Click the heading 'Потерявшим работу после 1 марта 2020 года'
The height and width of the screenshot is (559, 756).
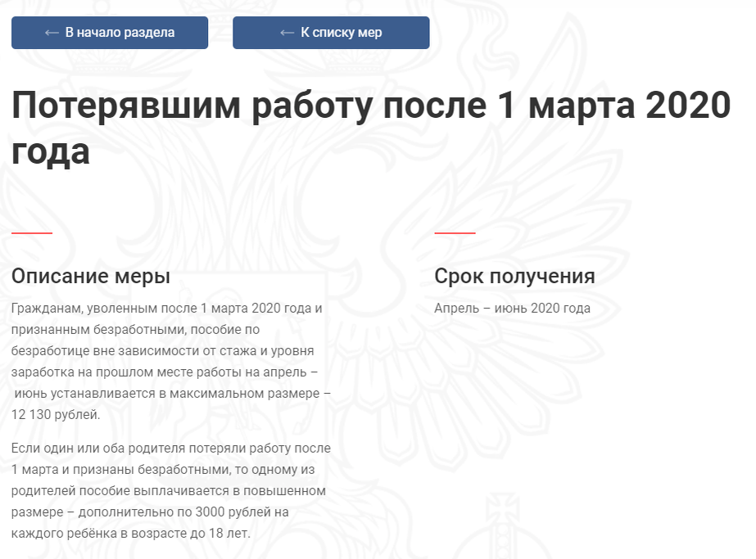coord(371,128)
